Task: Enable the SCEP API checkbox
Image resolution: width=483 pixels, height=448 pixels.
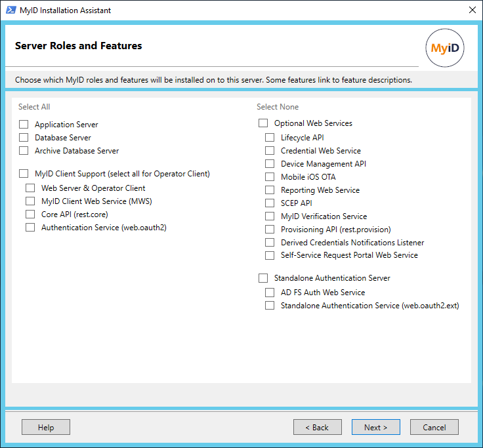Action: pos(270,203)
